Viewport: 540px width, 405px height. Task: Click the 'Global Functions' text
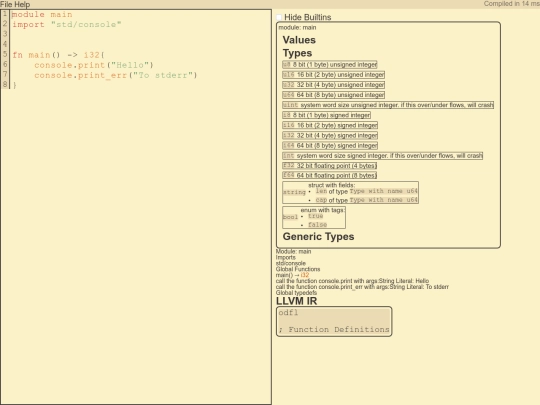click(298, 269)
